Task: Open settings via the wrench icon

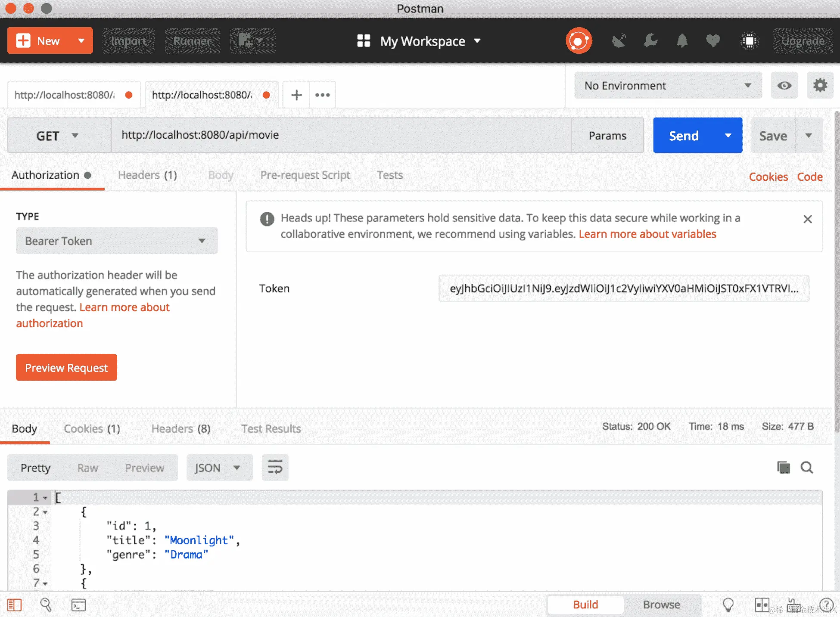Action: [650, 41]
